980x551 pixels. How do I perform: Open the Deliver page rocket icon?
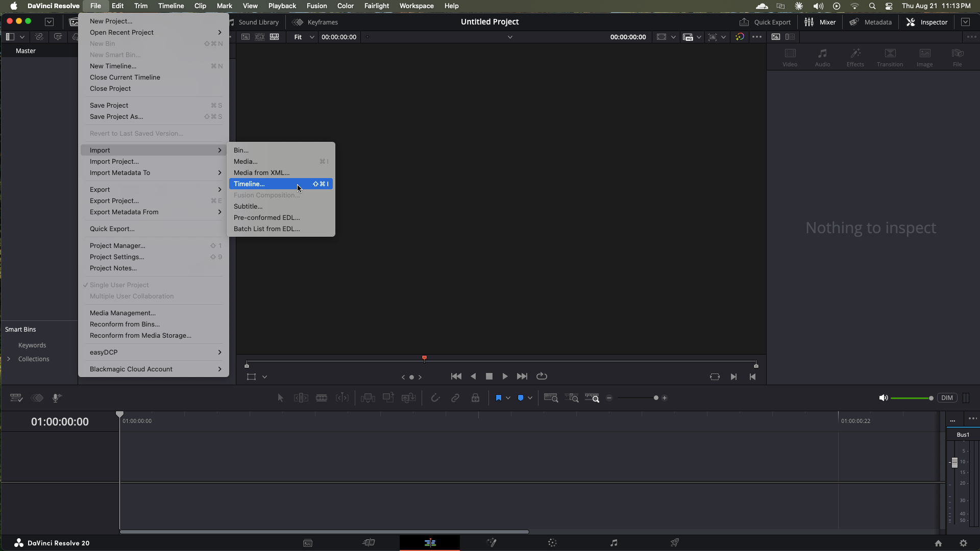[x=675, y=543]
